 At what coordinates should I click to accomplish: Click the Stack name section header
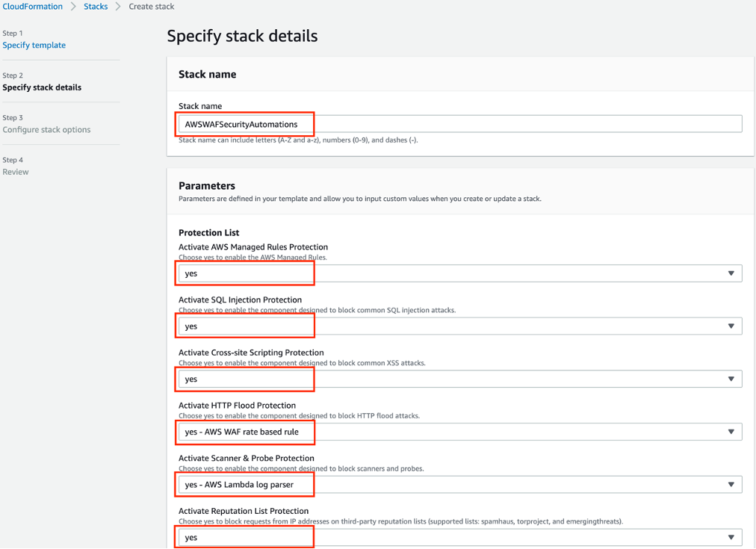[x=208, y=75]
